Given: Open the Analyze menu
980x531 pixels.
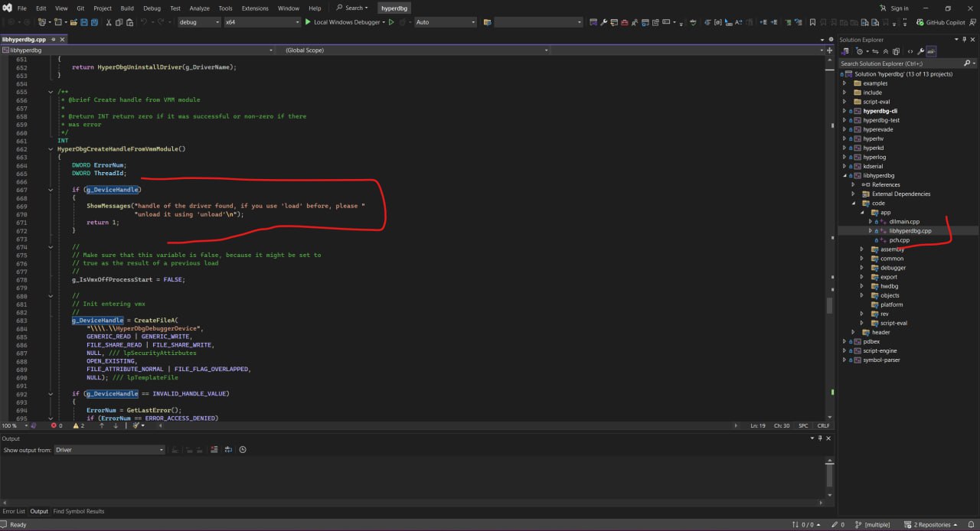Looking at the screenshot, I should click(199, 8).
